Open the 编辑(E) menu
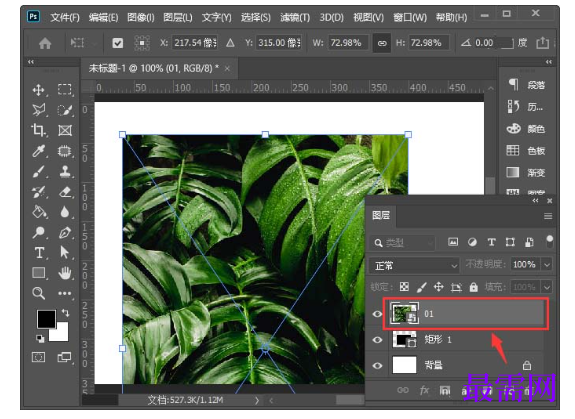This screenshot has width=575, height=419. pyautogui.click(x=103, y=17)
